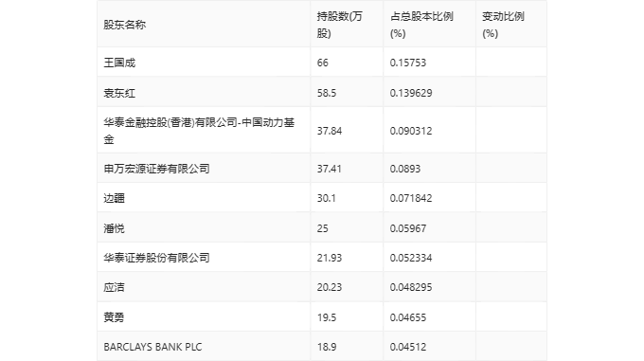Select shareholder name 边疆
The height and width of the screenshot is (361, 644).
pyautogui.click(x=114, y=198)
